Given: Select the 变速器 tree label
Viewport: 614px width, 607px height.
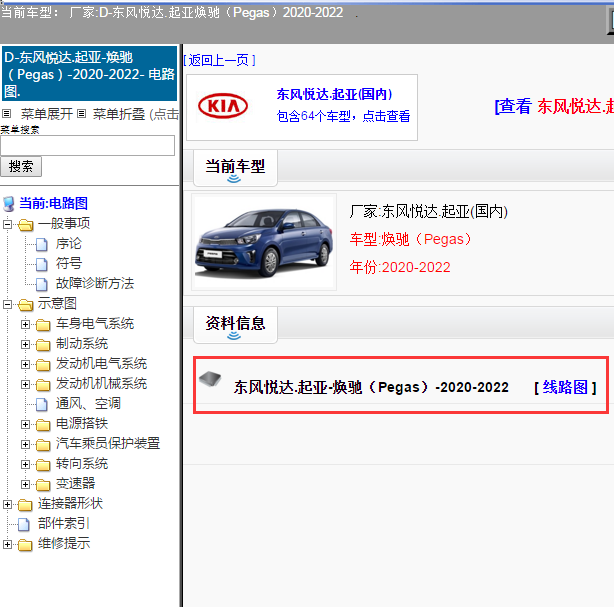Looking at the screenshot, I should 75,484.
